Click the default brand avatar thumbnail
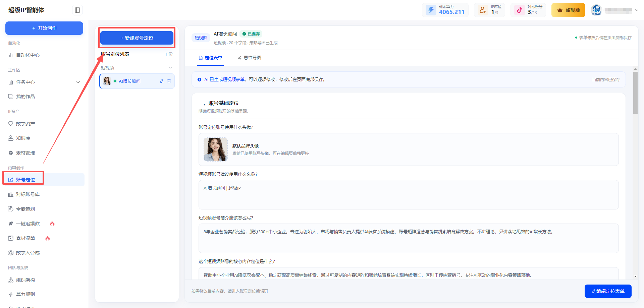 point(216,149)
